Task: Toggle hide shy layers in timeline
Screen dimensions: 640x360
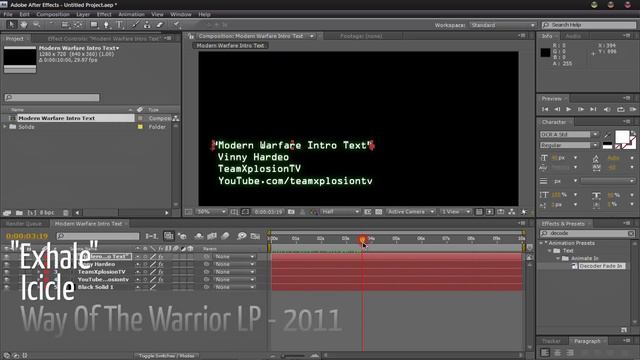Action: click(199, 236)
